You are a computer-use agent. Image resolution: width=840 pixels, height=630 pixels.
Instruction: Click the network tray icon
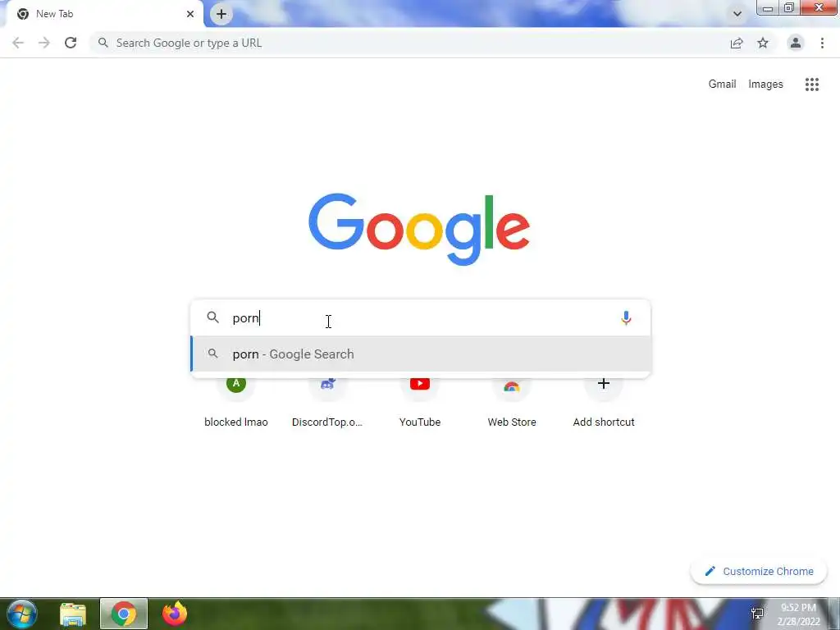click(x=757, y=614)
